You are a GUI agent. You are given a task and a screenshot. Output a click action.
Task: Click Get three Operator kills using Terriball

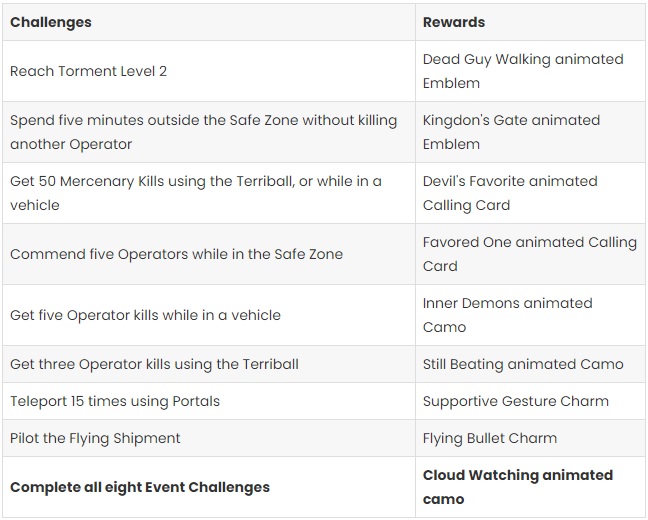click(154, 364)
